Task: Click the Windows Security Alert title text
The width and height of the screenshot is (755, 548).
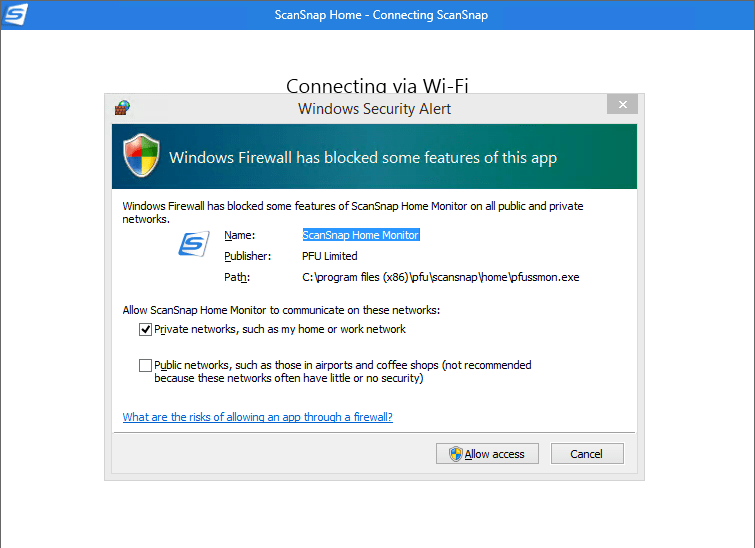Action: click(374, 109)
